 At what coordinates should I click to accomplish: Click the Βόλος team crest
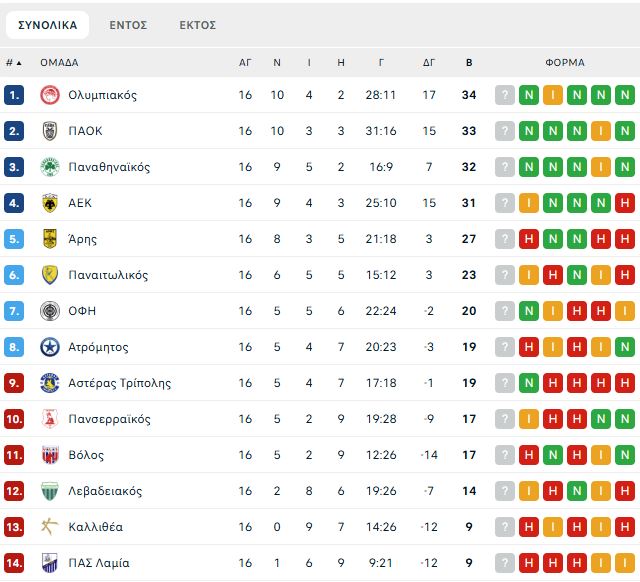point(49,455)
